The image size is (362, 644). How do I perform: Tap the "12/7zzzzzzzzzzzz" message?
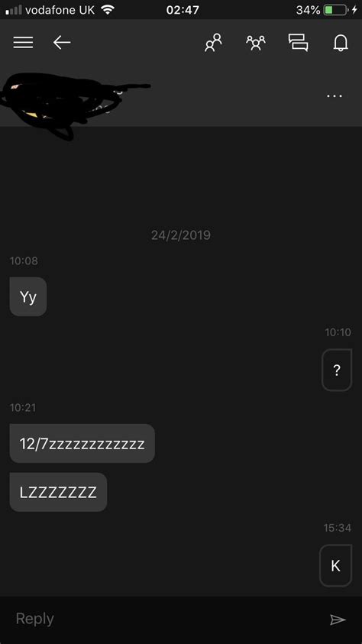coord(82,444)
